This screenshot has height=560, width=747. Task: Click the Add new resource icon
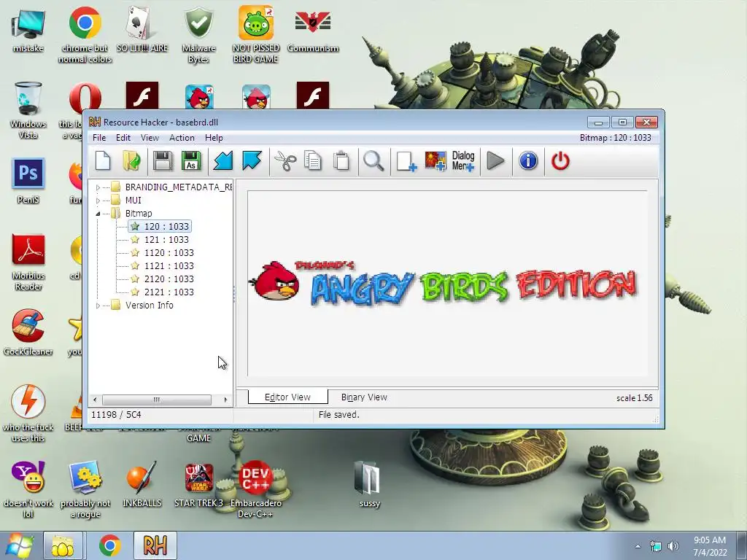(406, 161)
